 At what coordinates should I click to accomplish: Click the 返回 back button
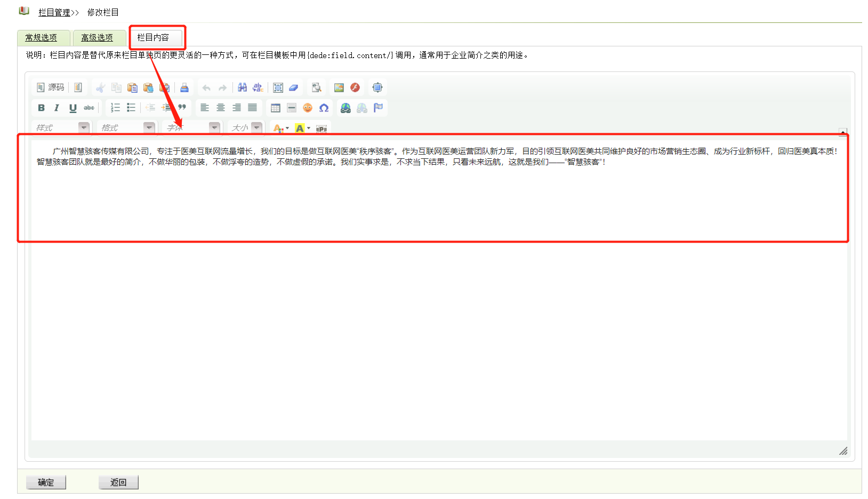click(x=118, y=482)
